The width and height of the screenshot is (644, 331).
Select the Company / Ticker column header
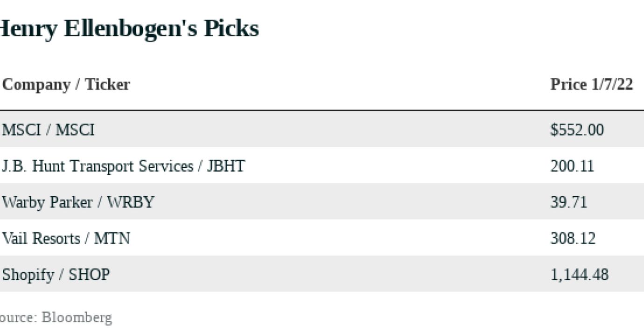pos(66,85)
